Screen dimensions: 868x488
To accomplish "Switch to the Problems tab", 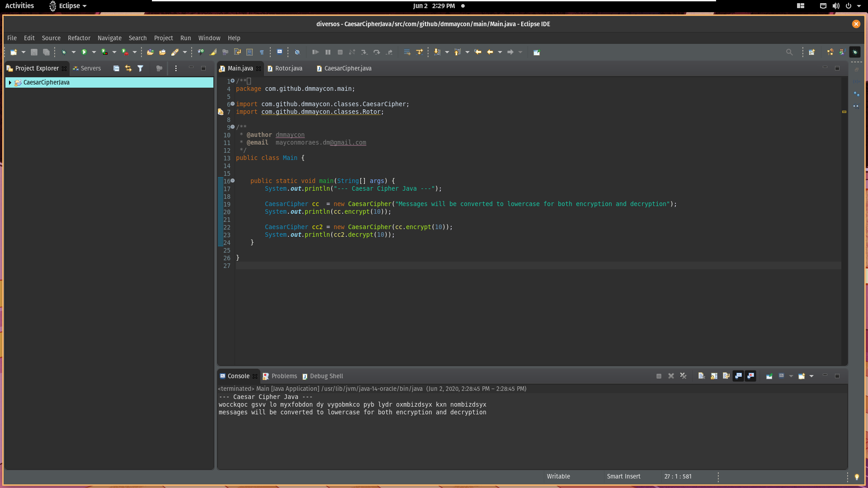I will tap(284, 376).
